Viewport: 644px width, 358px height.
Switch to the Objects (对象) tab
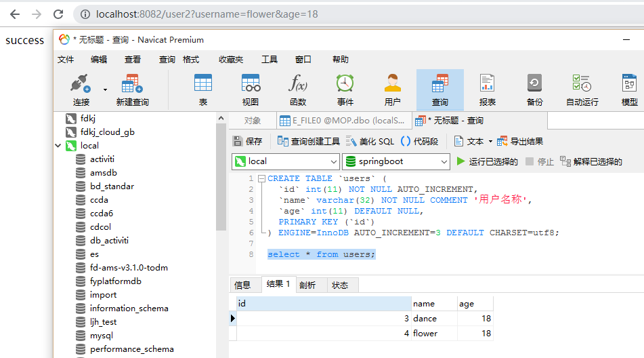click(x=252, y=121)
